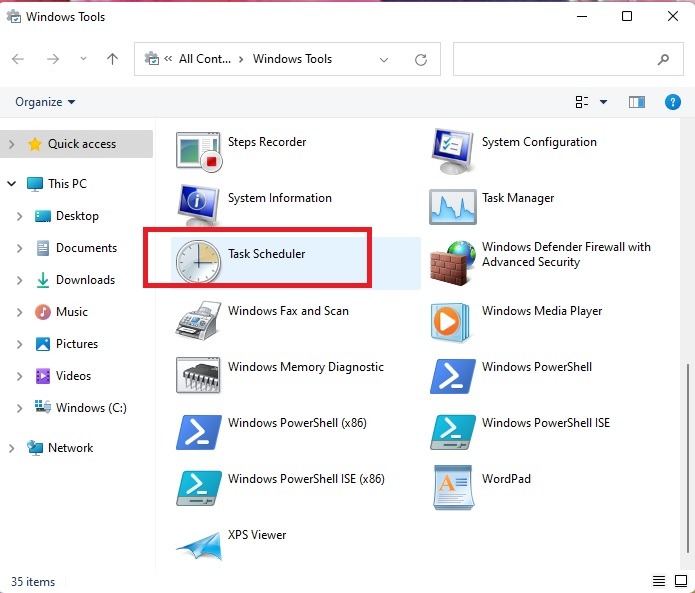Select Windows (C:) drive in navigation pane
The image size is (695, 593).
pyautogui.click(x=91, y=407)
